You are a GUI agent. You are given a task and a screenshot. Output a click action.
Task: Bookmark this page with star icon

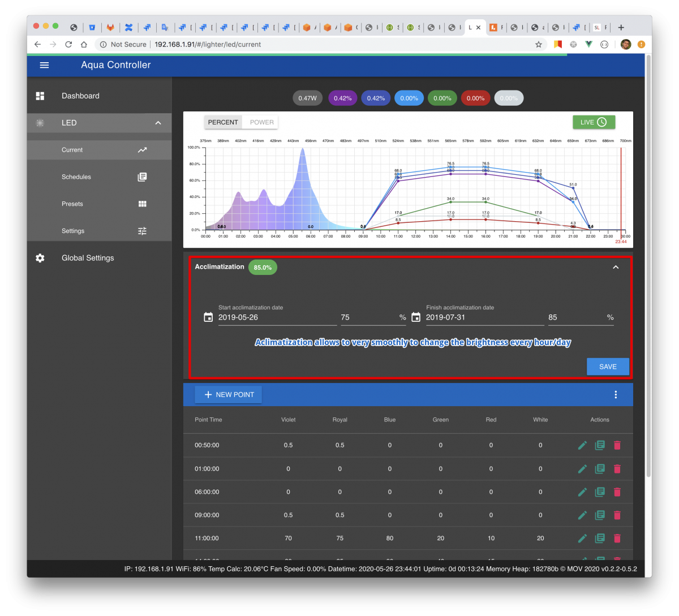(539, 44)
